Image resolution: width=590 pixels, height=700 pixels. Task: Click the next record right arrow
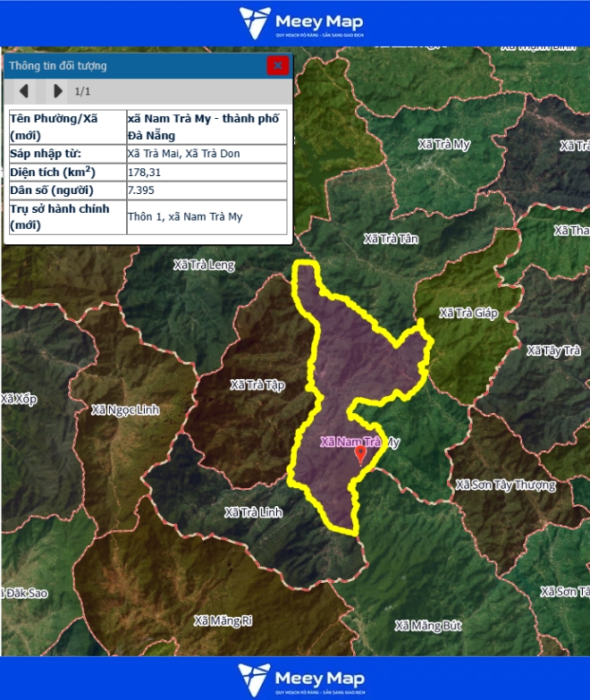coord(57,91)
